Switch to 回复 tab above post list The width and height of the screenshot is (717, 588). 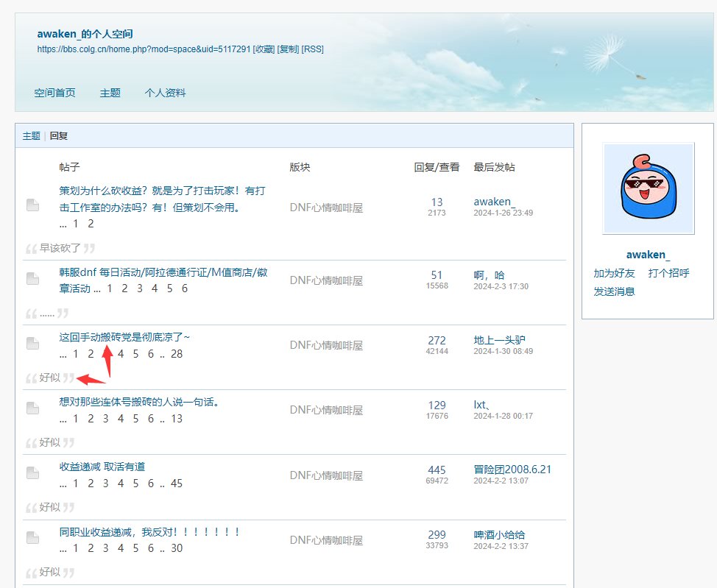tap(59, 136)
